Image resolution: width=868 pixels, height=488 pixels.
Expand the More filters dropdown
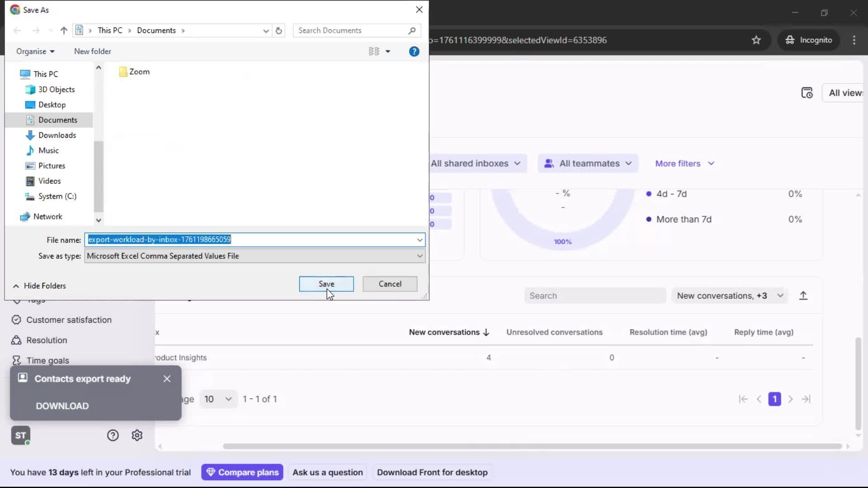coord(684,163)
